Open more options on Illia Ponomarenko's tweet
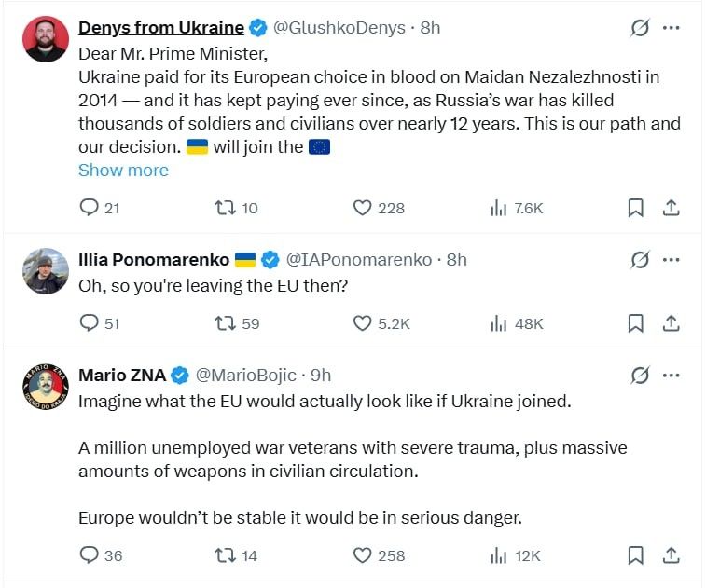 coord(671,260)
